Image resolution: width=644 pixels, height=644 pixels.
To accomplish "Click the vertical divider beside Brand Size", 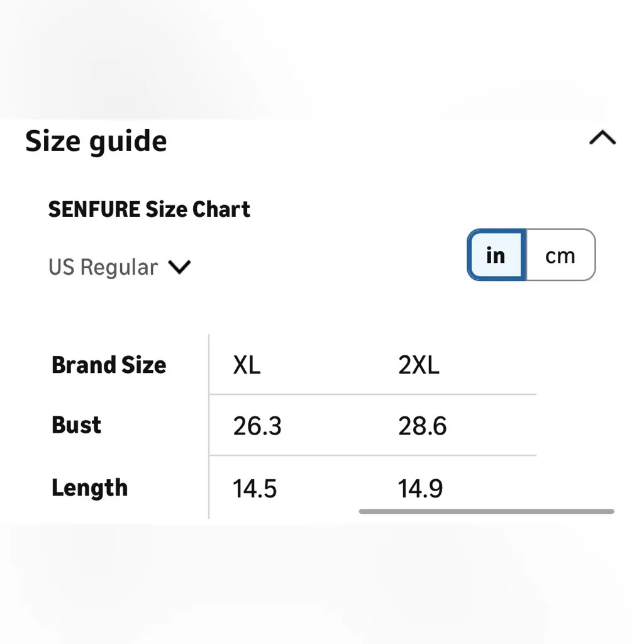I will click(209, 426).
